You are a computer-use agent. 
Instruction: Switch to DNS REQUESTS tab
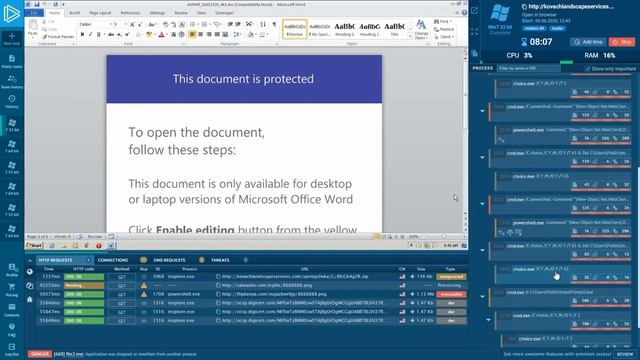point(169,260)
